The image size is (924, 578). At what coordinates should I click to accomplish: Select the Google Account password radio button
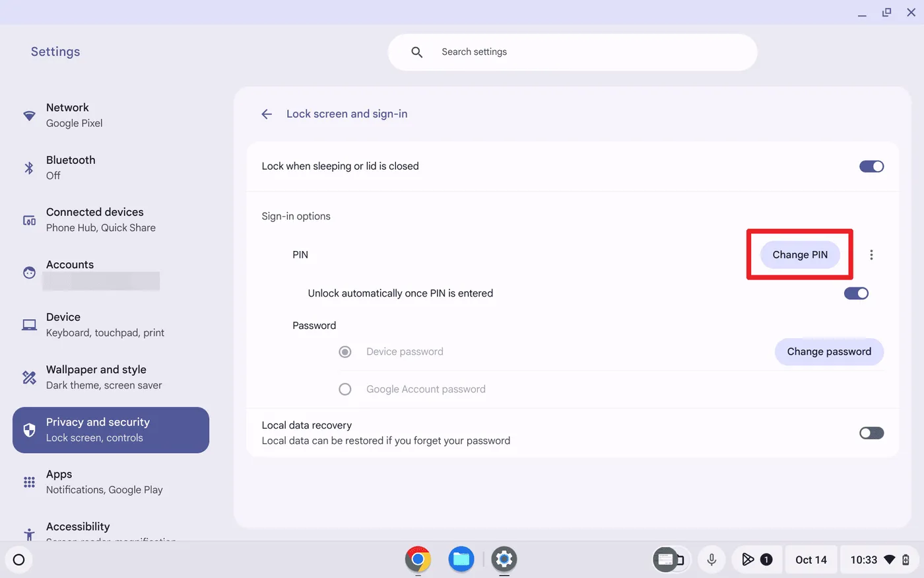click(x=345, y=390)
